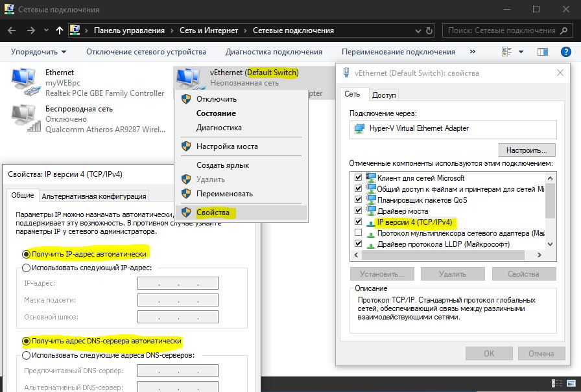Toggle Клиент для сетей Microsoft checkbox

[358, 178]
